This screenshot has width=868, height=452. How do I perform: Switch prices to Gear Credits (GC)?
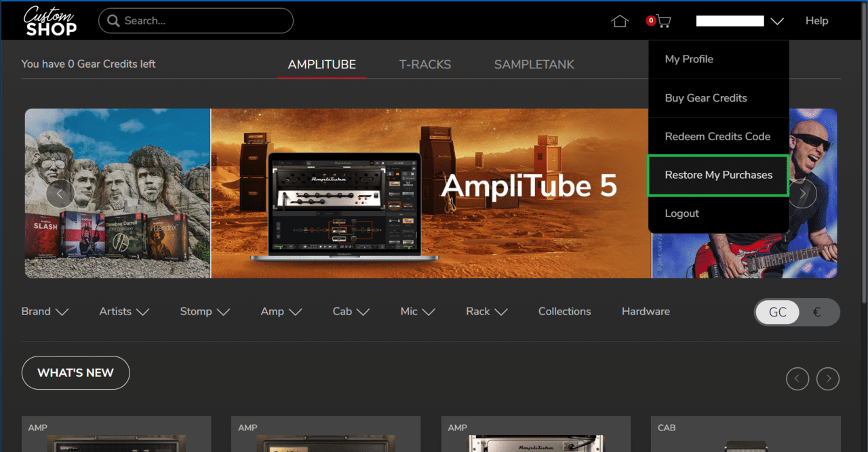(778, 312)
